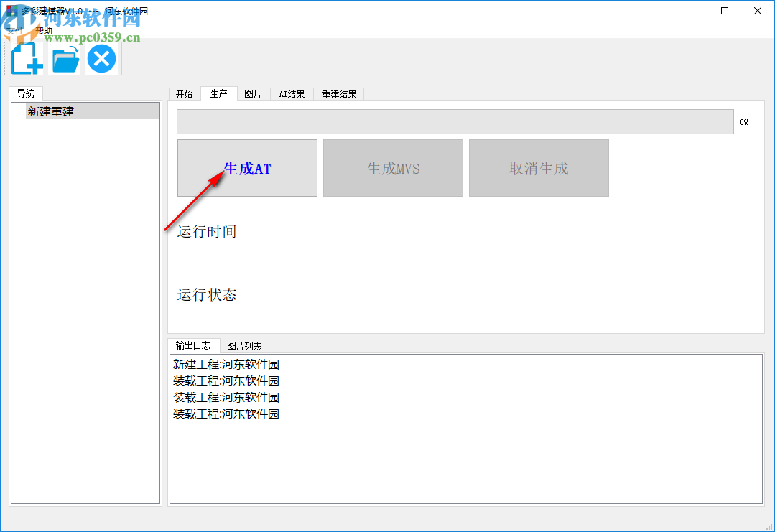Screen dimensions: 775x532
Task: Open the AT结果 tab
Action: point(292,94)
